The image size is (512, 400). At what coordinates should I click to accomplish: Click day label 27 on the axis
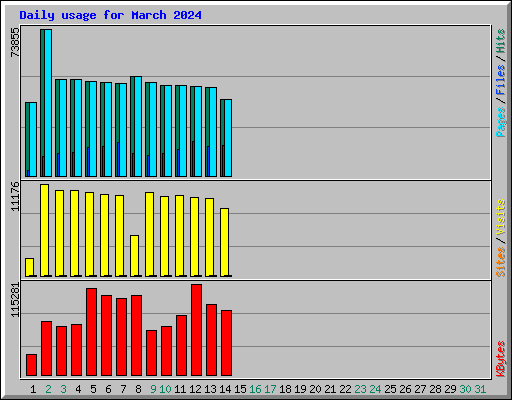(x=420, y=389)
